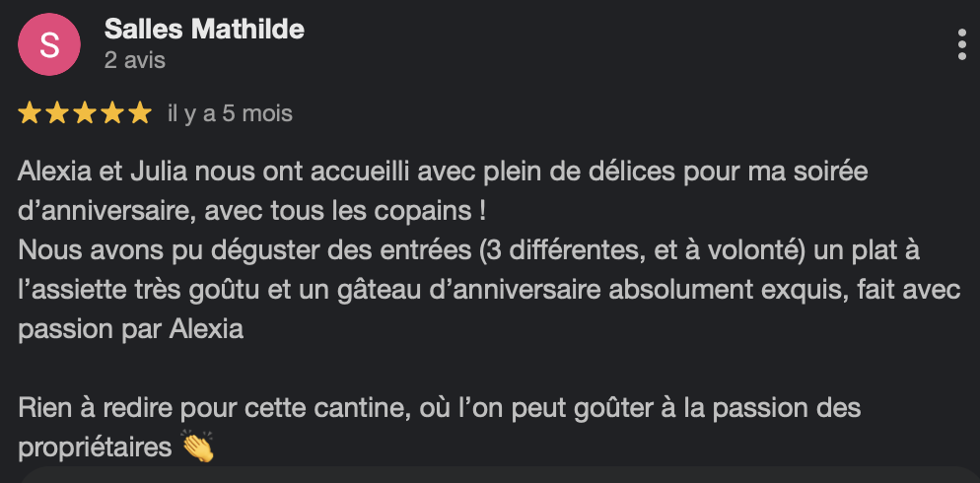Click the "2 avis" review count
Image resolution: width=980 pixels, height=483 pixels.
tap(135, 60)
